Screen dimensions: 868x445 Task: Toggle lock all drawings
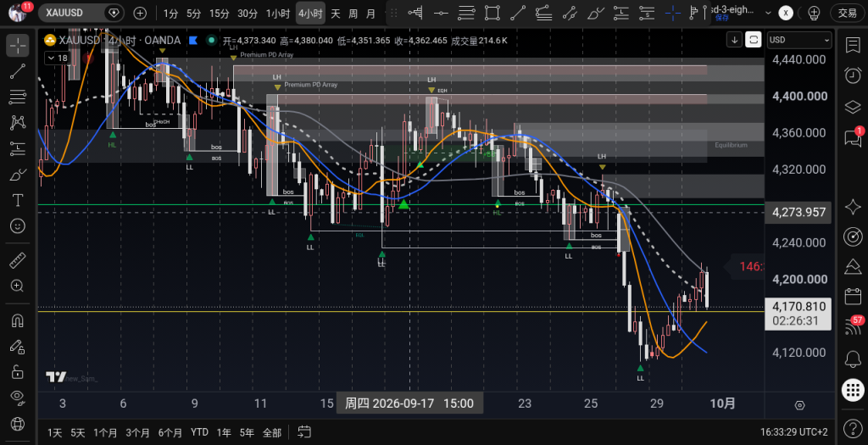[18, 371]
